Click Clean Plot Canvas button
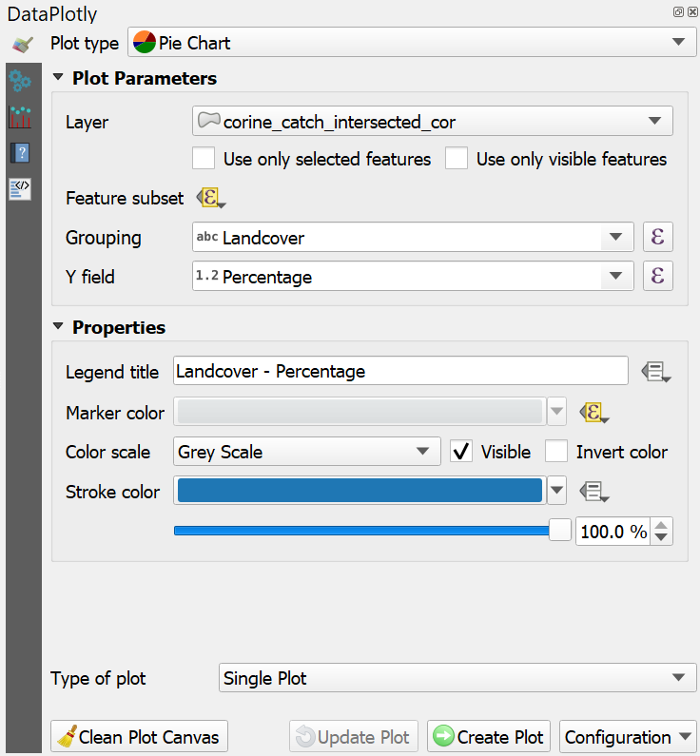The width and height of the screenshot is (700, 756). tap(139, 737)
